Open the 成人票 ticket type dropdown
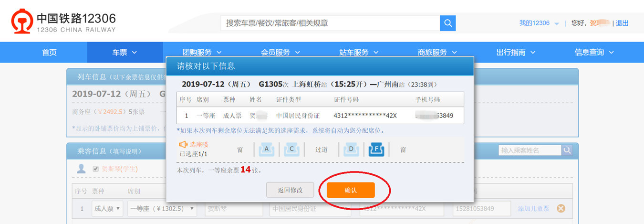 [107, 209]
